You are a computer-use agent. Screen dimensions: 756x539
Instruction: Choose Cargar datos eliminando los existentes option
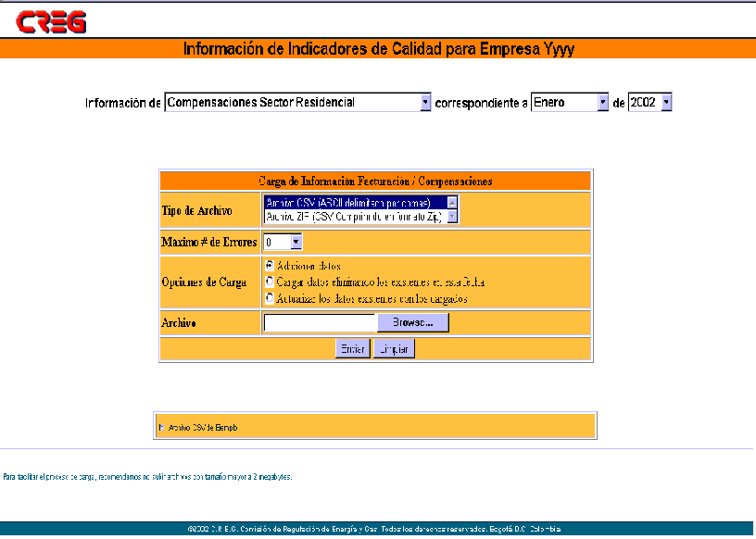click(270, 282)
